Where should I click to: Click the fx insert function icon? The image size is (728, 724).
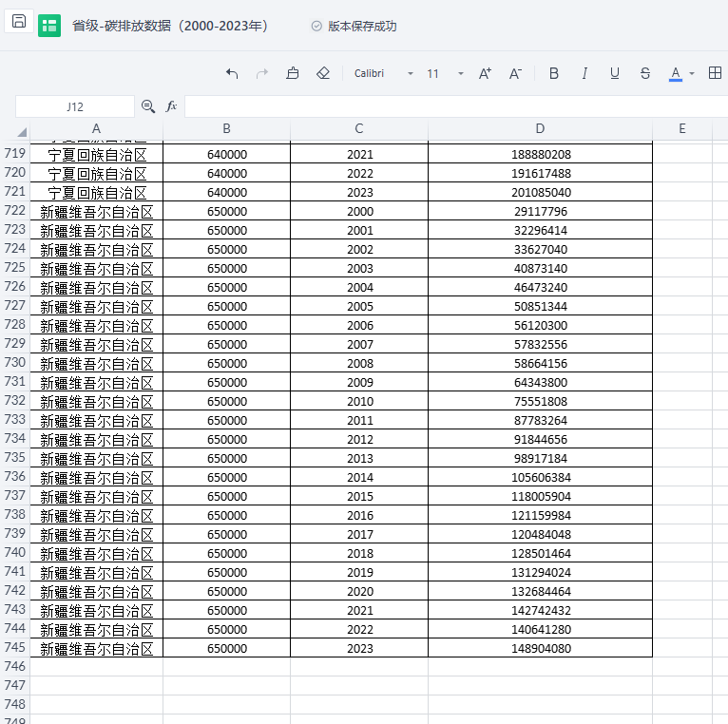pos(171,106)
